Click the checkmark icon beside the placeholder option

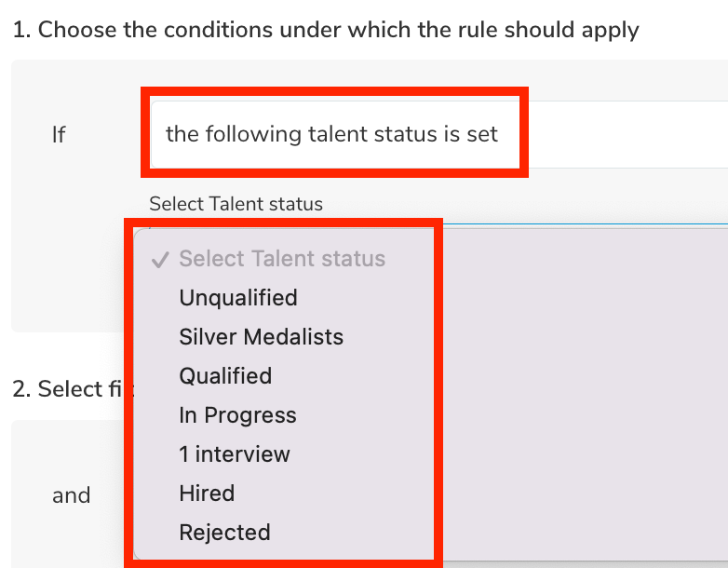click(x=159, y=260)
